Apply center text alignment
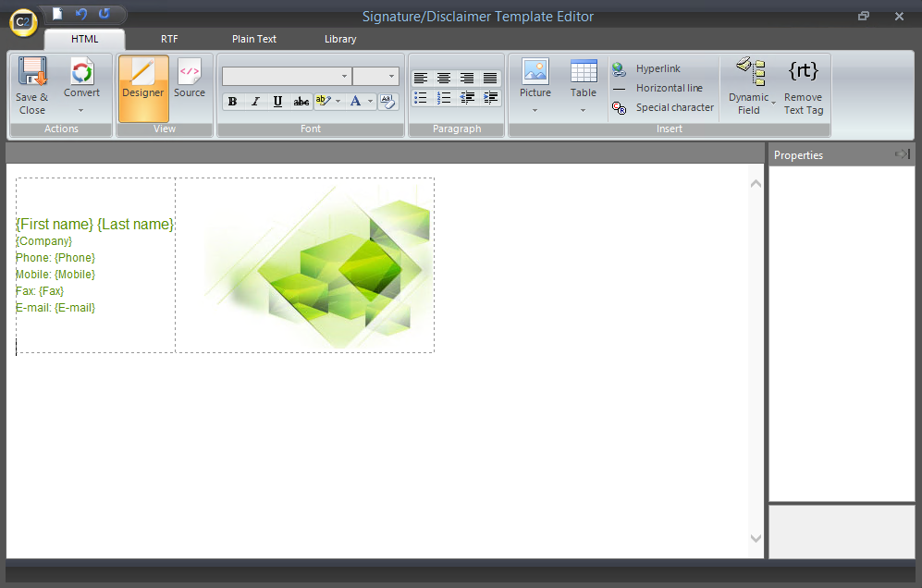 444,78
